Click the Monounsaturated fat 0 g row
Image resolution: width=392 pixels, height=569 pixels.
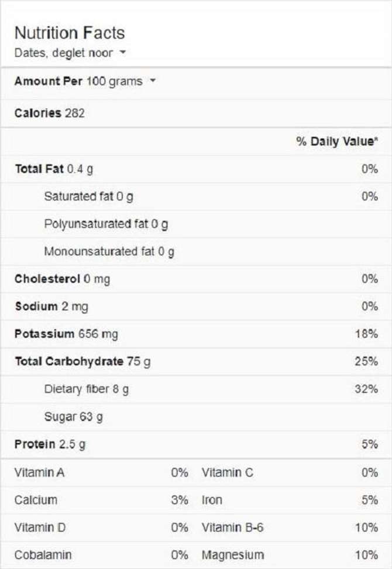point(109,252)
